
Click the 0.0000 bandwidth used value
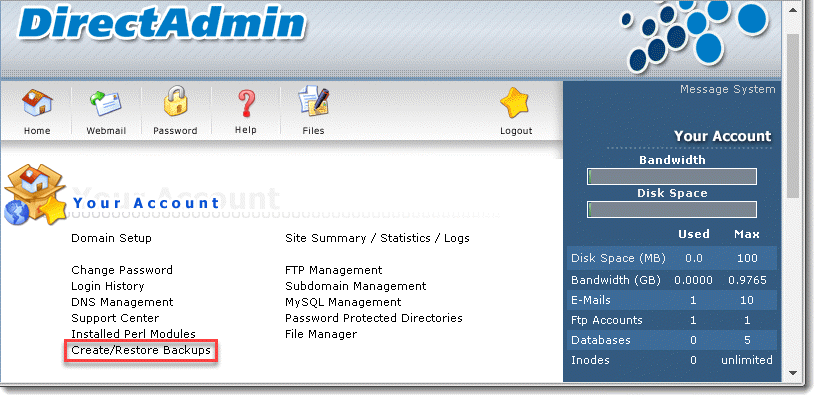point(693,281)
